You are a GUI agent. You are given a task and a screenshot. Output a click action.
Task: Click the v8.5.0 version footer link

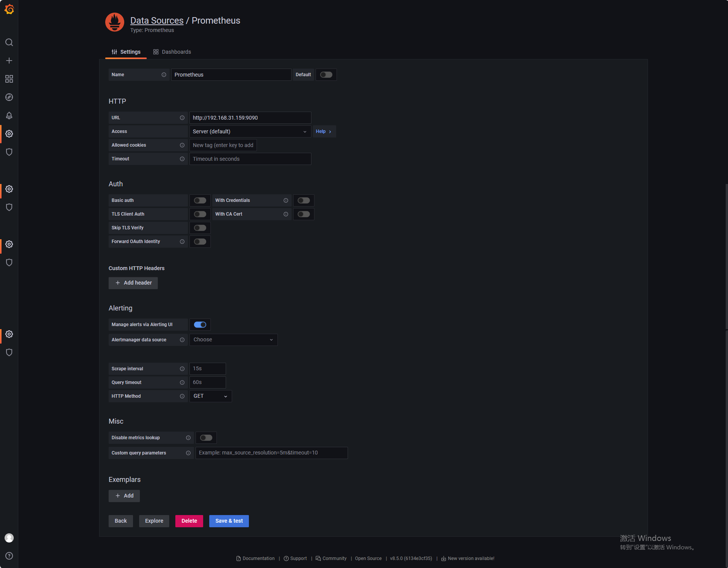(411, 558)
